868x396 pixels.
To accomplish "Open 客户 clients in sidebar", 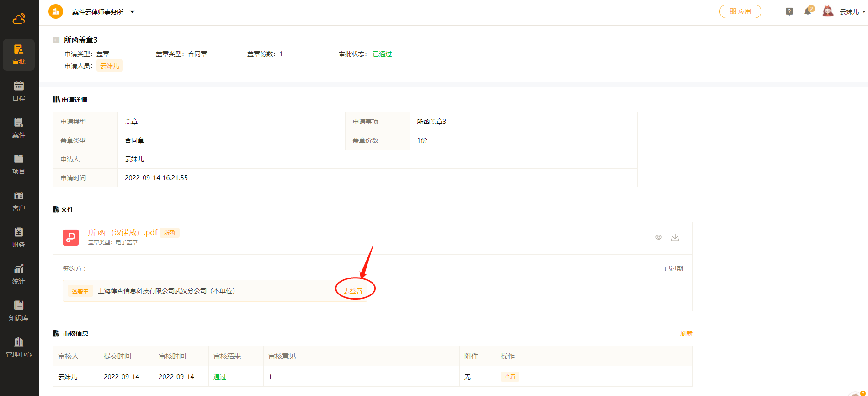I will coord(19,201).
